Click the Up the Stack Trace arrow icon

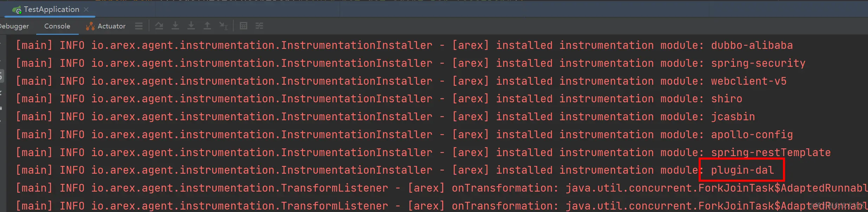click(x=207, y=26)
